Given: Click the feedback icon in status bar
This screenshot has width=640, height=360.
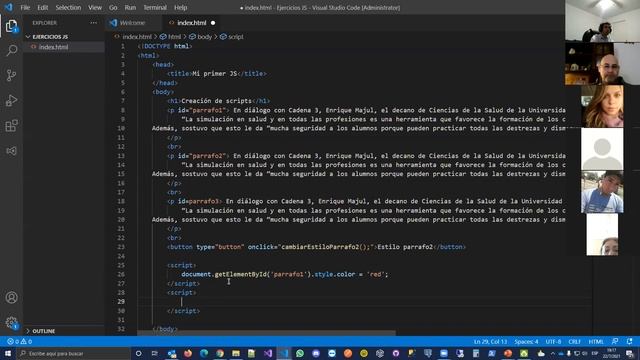Looking at the screenshot, I should point(615,342).
